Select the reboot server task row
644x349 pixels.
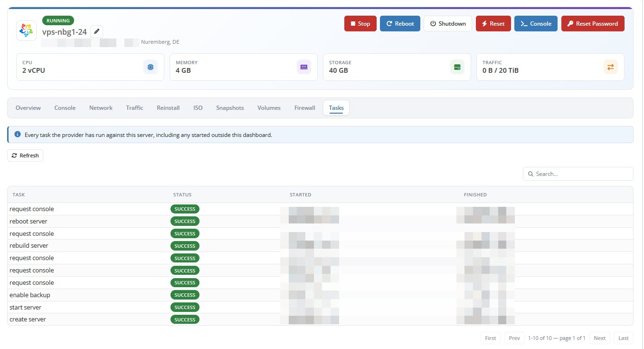click(x=320, y=222)
